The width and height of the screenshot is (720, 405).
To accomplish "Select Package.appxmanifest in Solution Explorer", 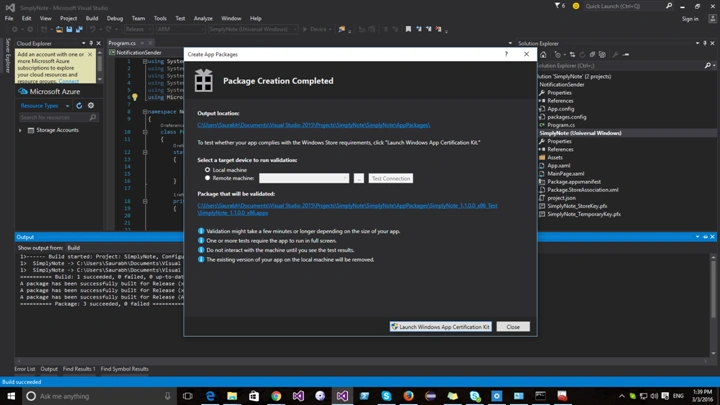I will tap(574, 182).
